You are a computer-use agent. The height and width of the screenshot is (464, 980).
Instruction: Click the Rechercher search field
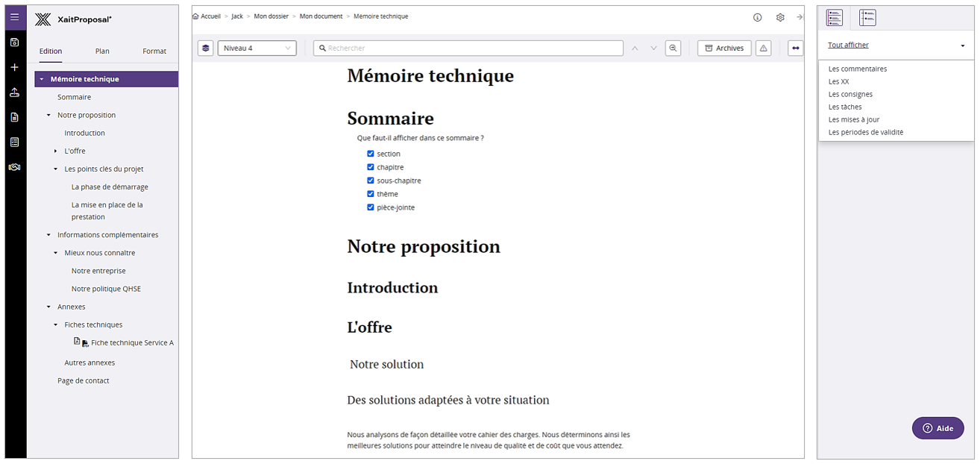click(470, 48)
